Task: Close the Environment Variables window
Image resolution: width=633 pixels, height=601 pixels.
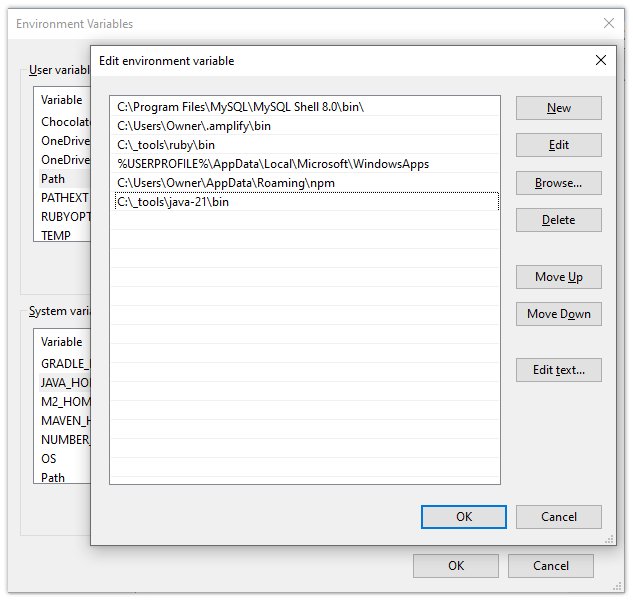Action: click(608, 22)
